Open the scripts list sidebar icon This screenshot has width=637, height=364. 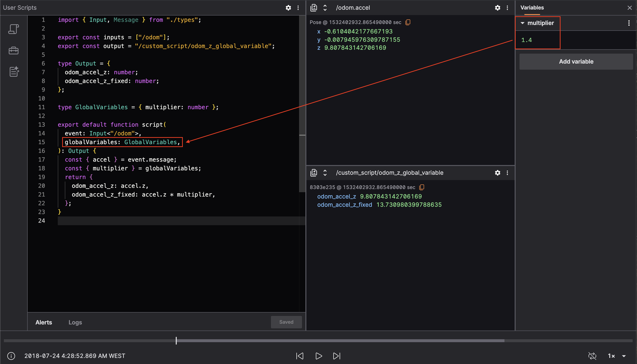(14, 29)
